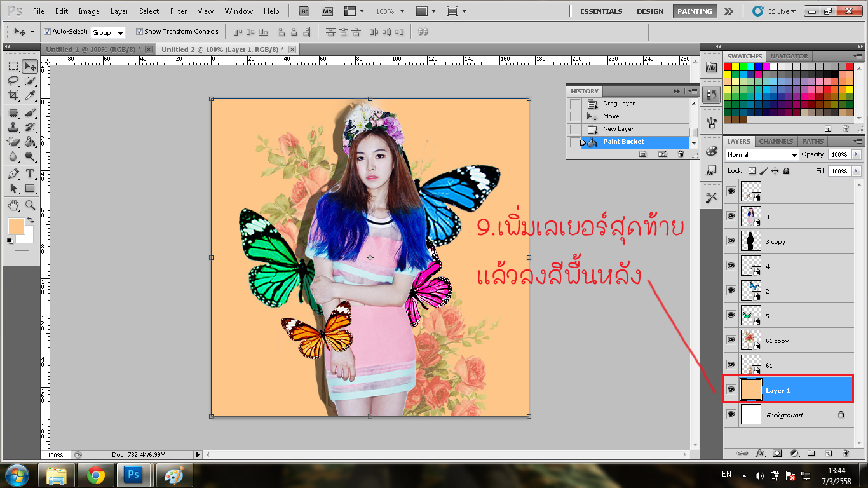Image resolution: width=868 pixels, height=488 pixels.
Task: Hide the Background layer
Action: [x=731, y=415]
